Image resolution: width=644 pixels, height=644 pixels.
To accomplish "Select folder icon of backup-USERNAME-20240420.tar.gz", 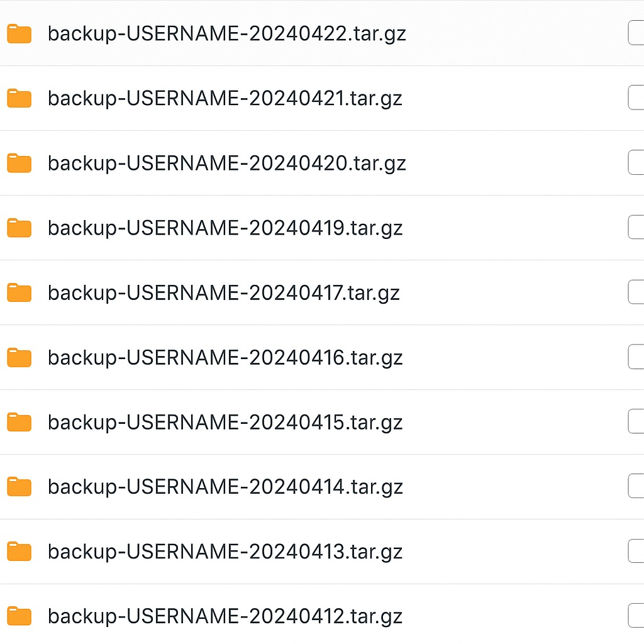I will [x=19, y=164].
